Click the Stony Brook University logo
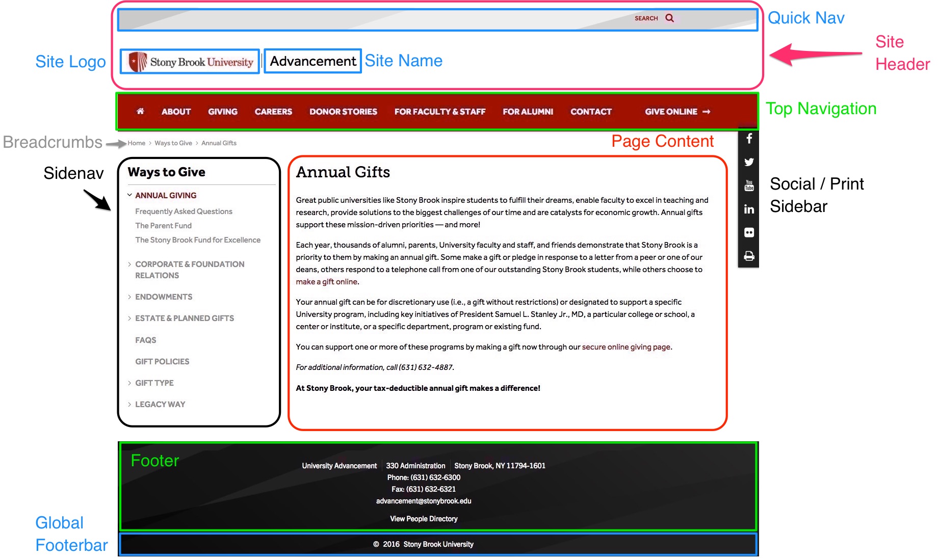 coord(189,61)
